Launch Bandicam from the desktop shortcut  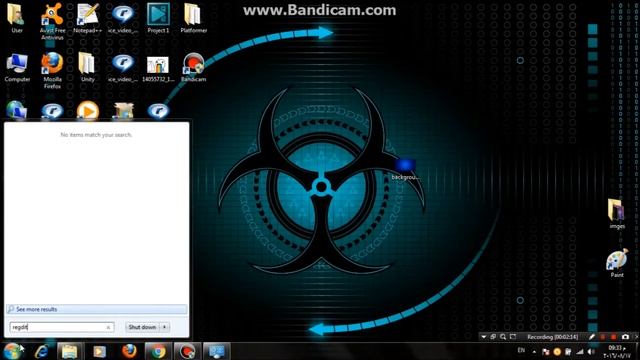coord(193,67)
